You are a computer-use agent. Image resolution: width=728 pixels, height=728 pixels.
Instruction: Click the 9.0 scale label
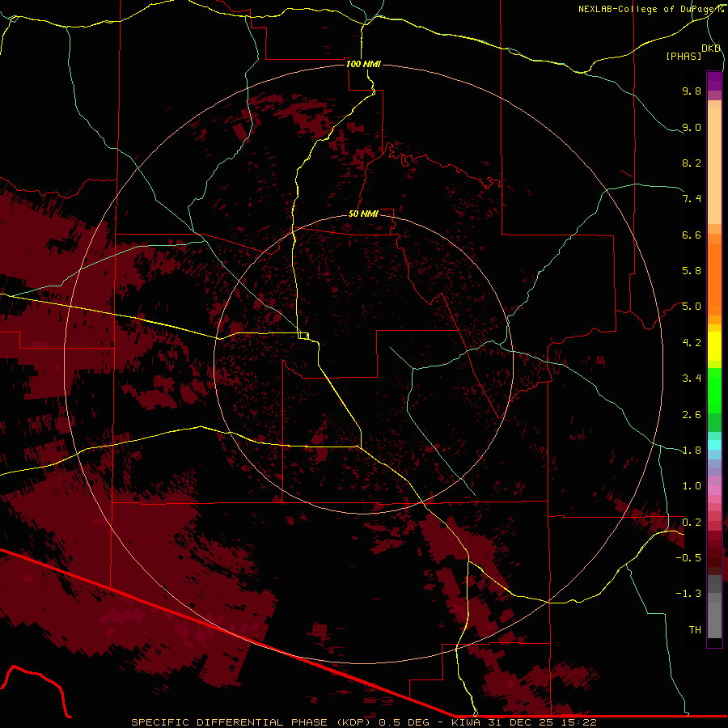692,127
